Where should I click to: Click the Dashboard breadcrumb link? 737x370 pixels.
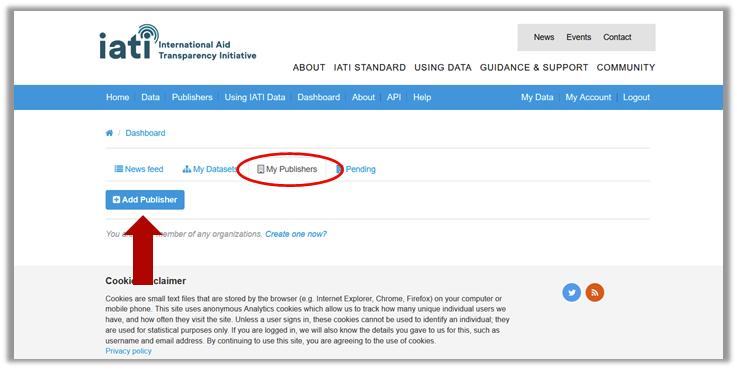pos(145,133)
